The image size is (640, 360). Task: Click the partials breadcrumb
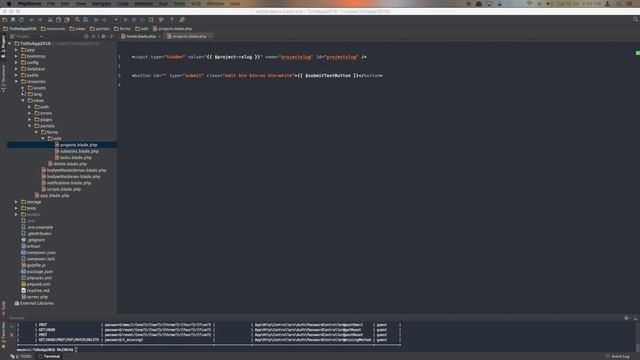coord(100,29)
